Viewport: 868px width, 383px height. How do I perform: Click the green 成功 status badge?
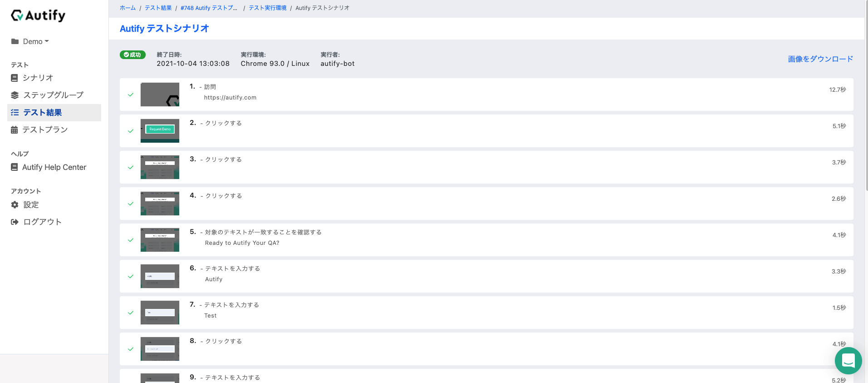click(132, 55)
